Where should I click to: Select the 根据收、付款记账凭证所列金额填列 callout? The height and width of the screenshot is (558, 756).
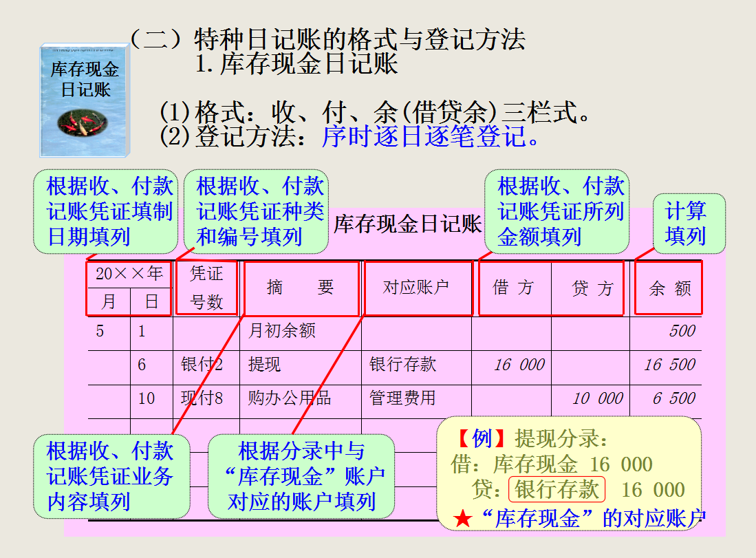tap(558, 211)
